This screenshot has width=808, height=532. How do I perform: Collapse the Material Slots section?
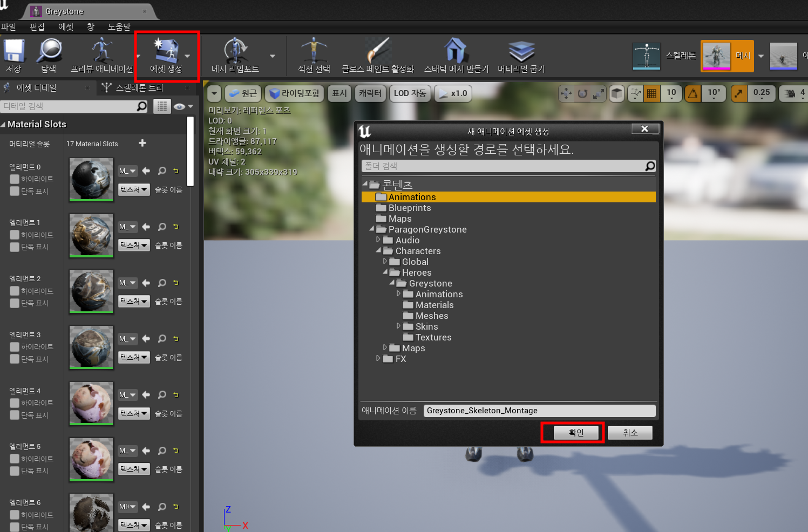(x=3, y=125)
